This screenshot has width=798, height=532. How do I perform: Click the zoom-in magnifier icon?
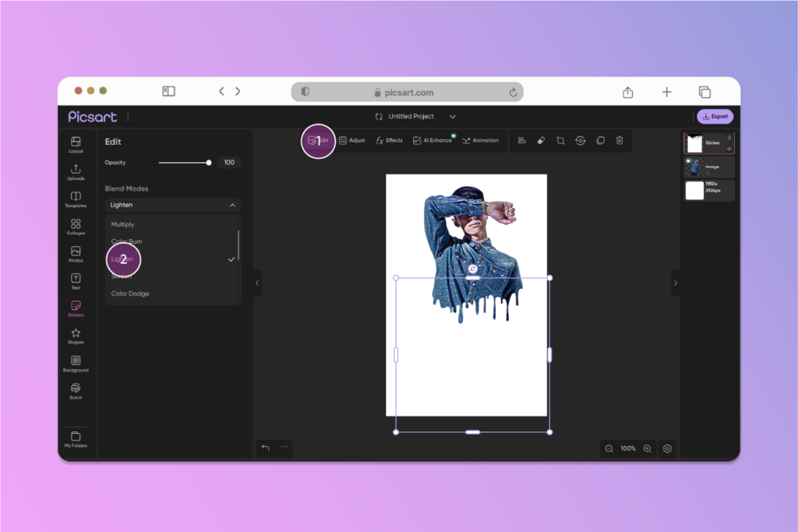click(x=648, y=449)
